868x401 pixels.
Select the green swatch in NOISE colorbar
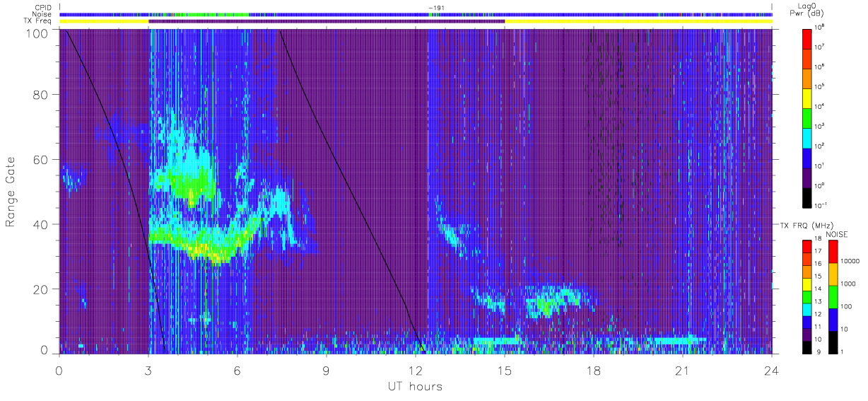832,296
